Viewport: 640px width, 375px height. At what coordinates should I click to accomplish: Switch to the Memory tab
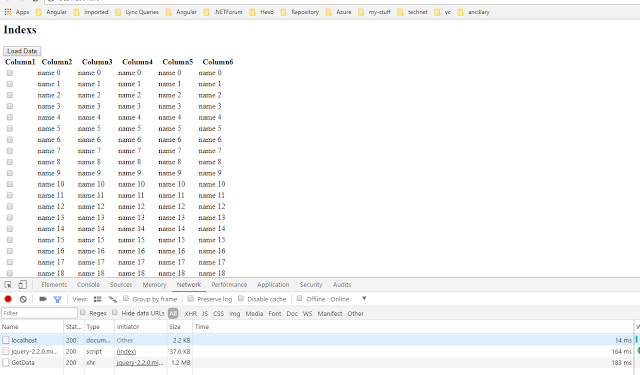(154, 285)
